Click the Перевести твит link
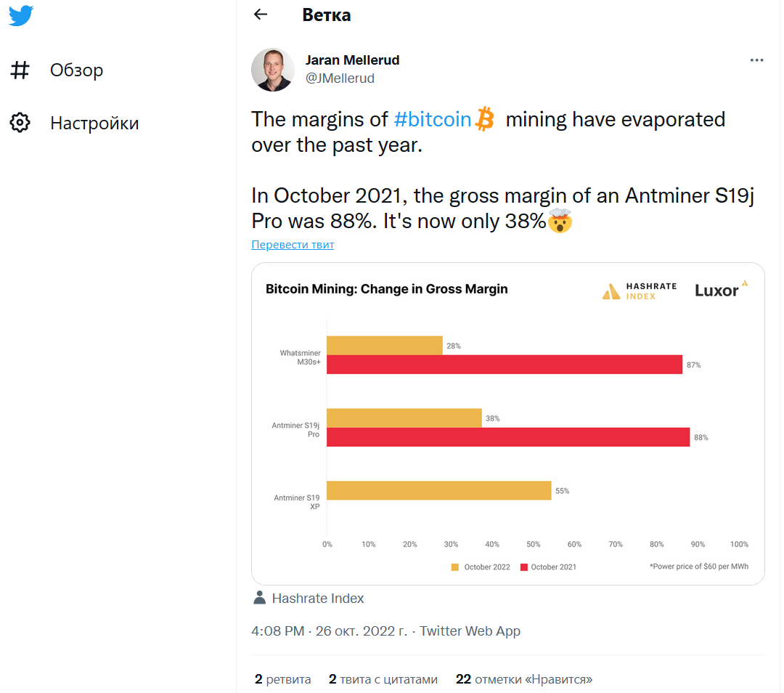Image resolution: width=784 pixels, height=693 pixels. point(293,245)
